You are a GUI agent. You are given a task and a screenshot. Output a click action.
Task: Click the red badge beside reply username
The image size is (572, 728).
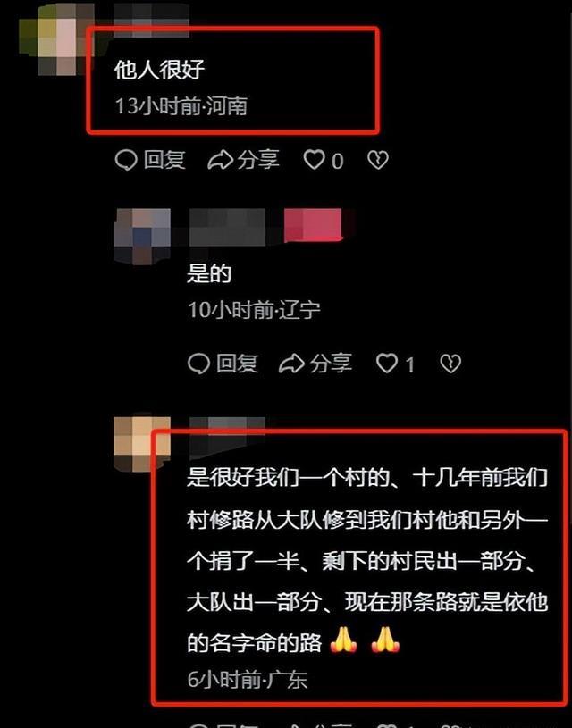coord(313,226)
